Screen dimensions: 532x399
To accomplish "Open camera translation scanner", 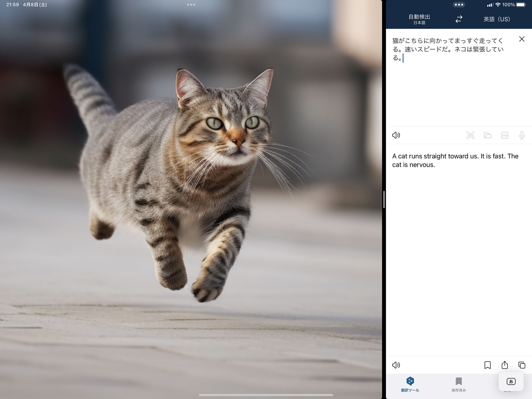I will (470, 135).
